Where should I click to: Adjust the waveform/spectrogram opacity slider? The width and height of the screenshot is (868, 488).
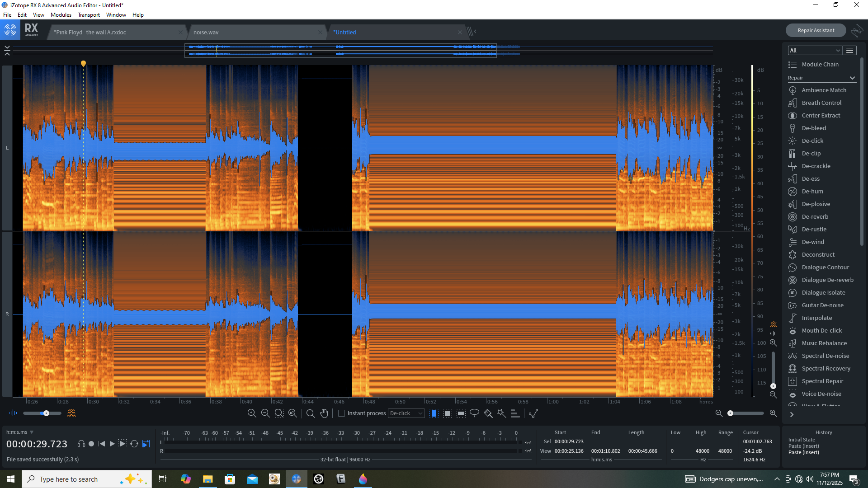(x=46, y=413)
